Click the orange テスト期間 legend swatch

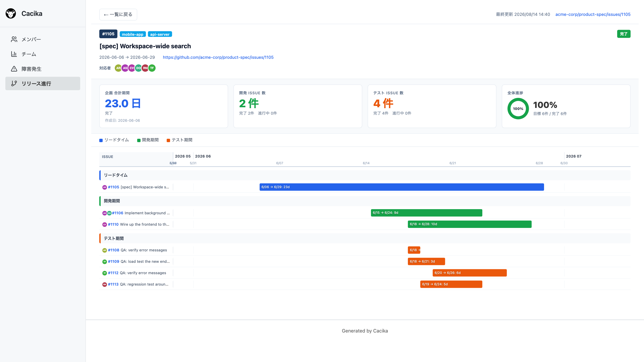click(x=168, y=140)
